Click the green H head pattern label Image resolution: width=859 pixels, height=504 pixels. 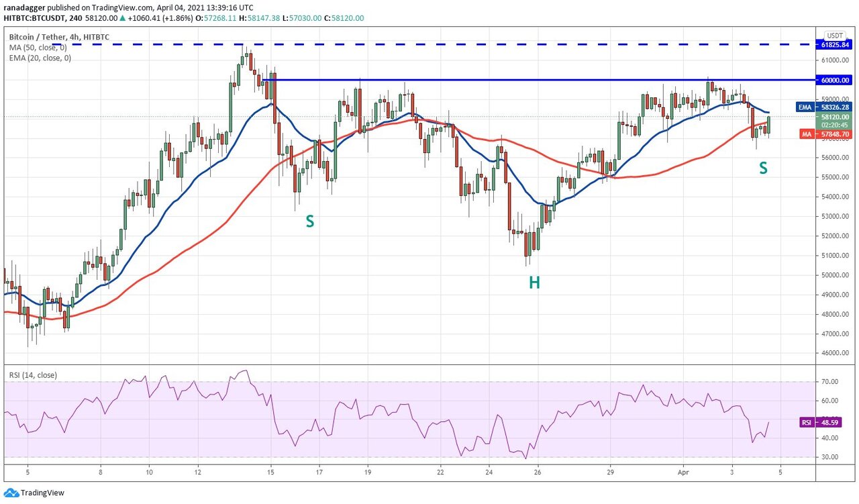534,283
